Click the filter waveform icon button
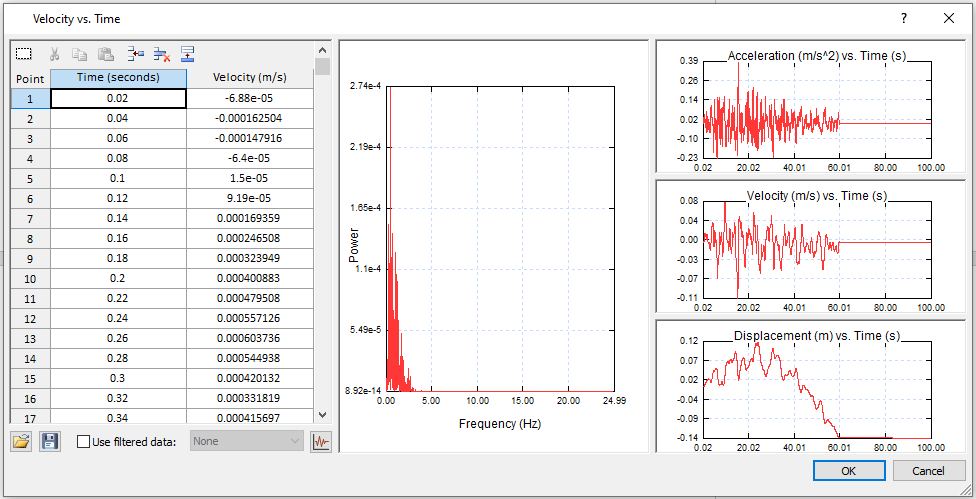Image resolution: width=976 pixels, height=499 pixels. pos(321,441)
